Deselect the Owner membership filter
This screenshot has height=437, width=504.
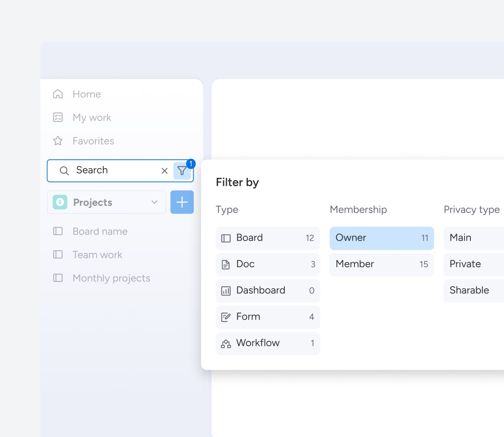[x=382, y=238]
